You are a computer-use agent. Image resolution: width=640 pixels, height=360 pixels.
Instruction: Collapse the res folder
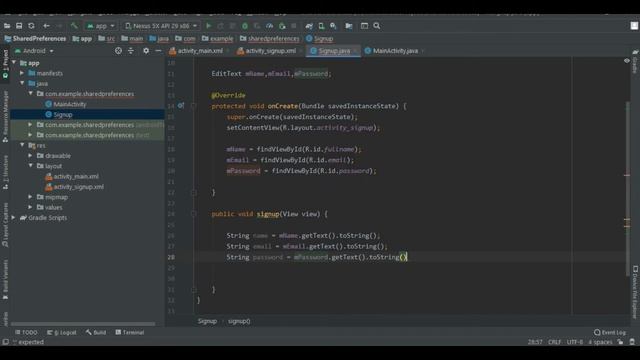[x=22, y=145]
